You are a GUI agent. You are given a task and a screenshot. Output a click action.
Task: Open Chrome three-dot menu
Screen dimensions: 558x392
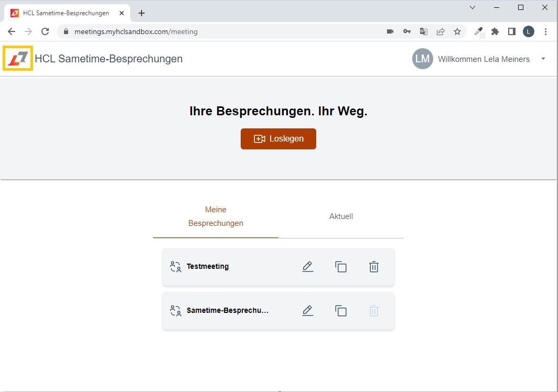tap(545, 31)
